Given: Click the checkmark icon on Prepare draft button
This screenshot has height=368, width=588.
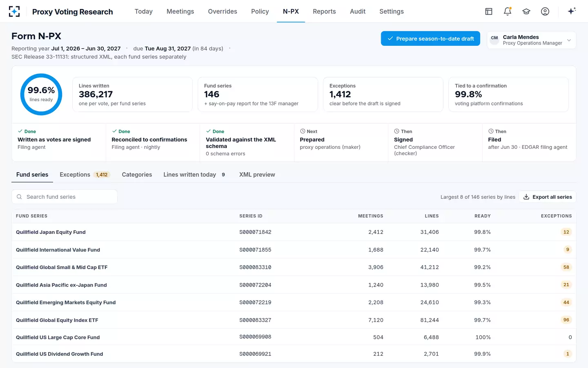Looking at the screenshot, I should [x=390, y=38].
